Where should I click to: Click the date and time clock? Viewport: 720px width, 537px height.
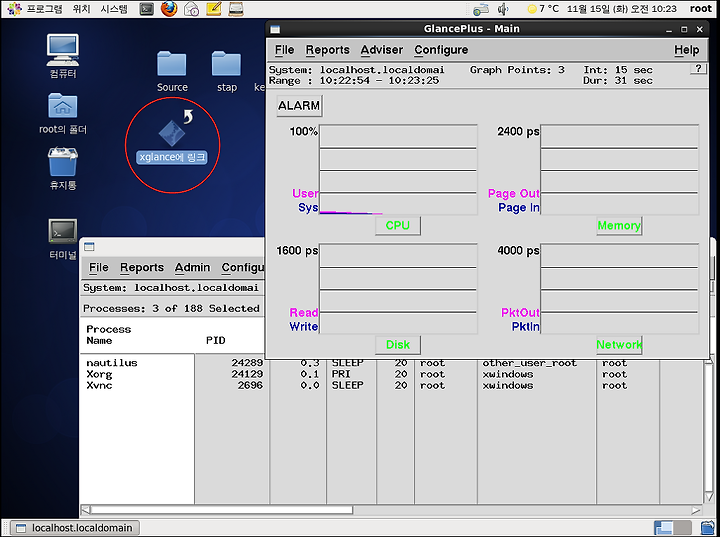(x=622, y=9)
